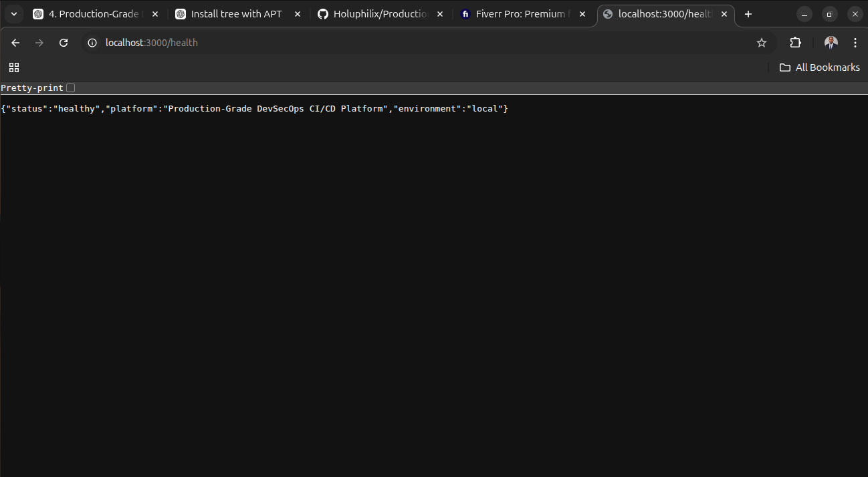Close the '4. Production-Grade' tab
Screen dimensions: 868x477
tap(154, 14)
